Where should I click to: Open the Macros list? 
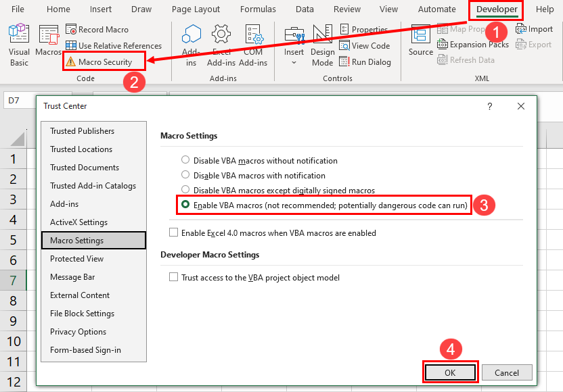click(49, 40)
